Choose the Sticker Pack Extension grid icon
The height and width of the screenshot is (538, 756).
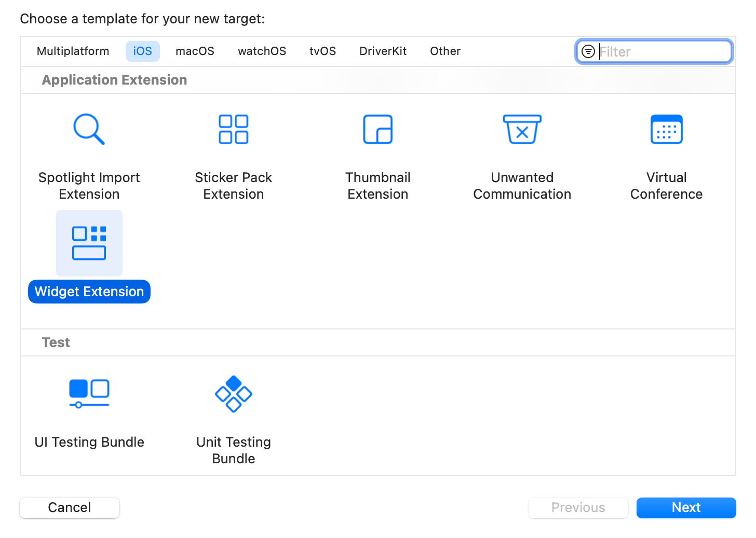coord(234,129)
